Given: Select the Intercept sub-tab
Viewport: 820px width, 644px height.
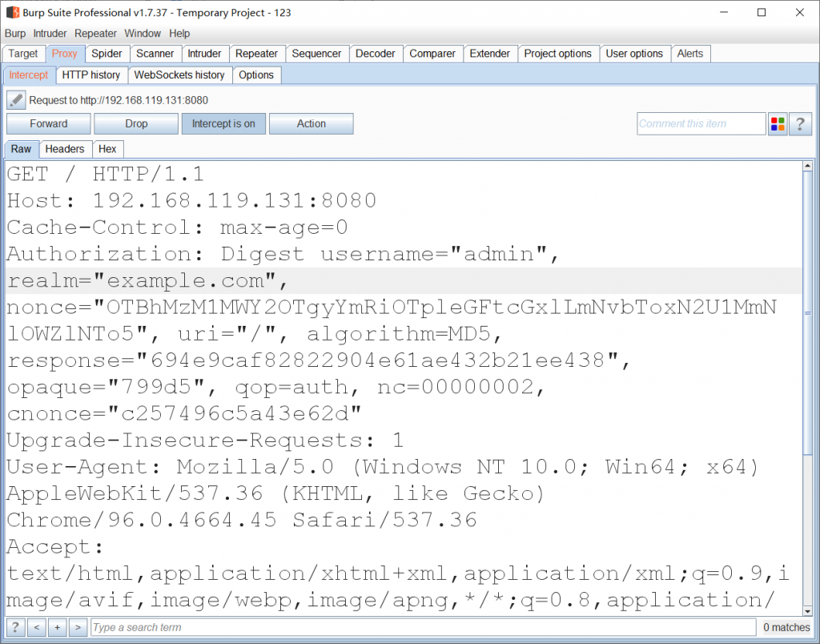Looking at the screenshot, I should coord(28,74).
